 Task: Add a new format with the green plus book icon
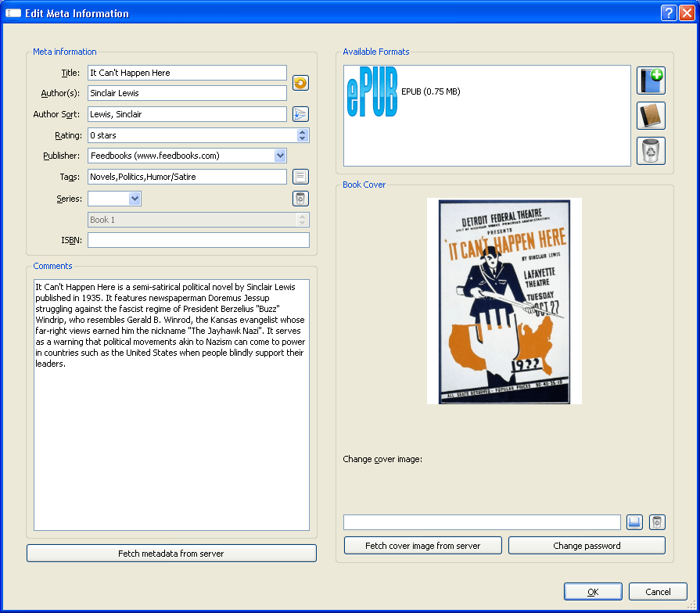[x=651, y=81]
